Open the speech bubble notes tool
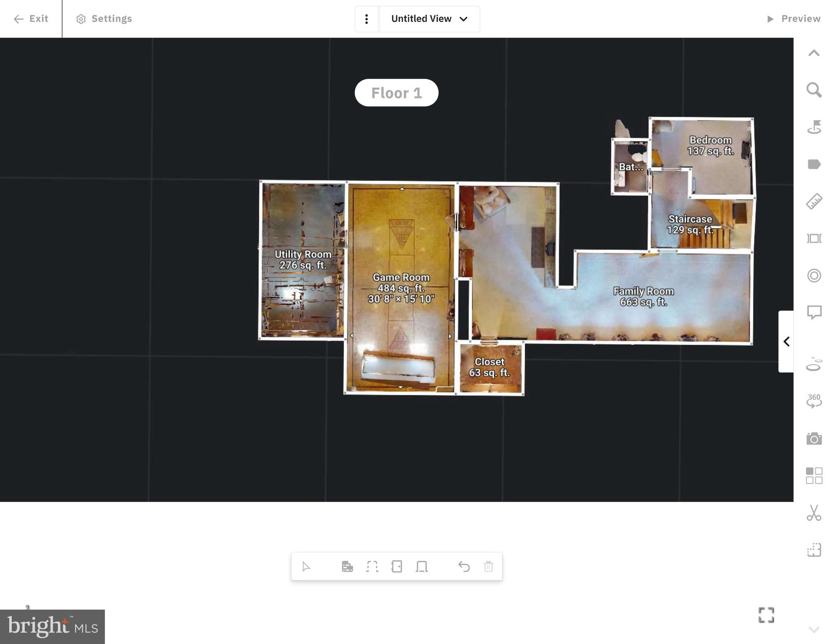This screenshot has height=644, width=834. (814, 312)
